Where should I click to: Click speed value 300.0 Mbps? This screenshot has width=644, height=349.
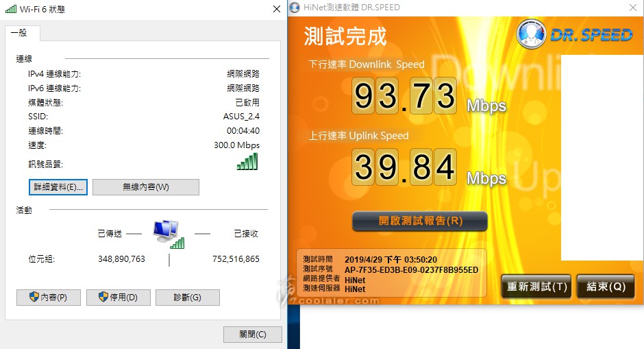coord(236,145)
